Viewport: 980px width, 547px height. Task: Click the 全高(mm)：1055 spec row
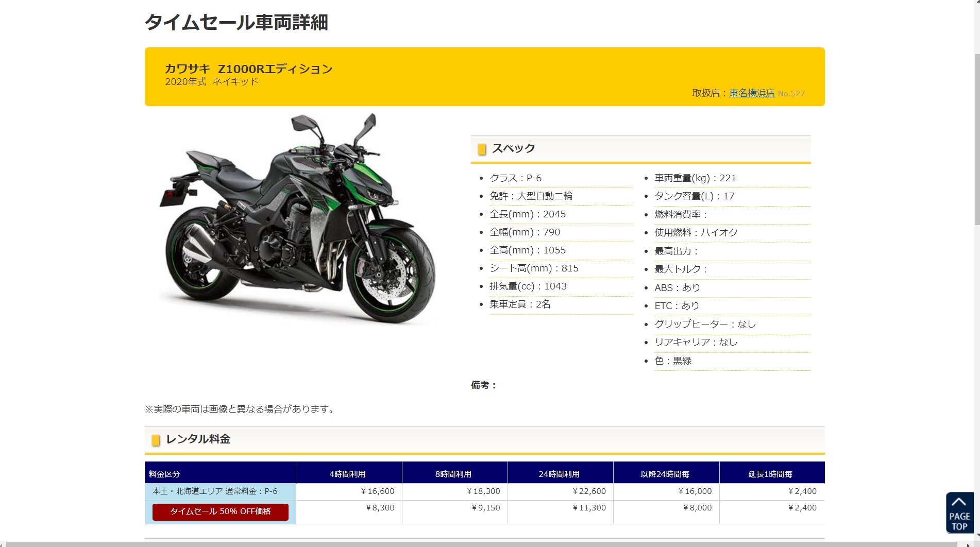pyautogui.click(x=561, y=250)
